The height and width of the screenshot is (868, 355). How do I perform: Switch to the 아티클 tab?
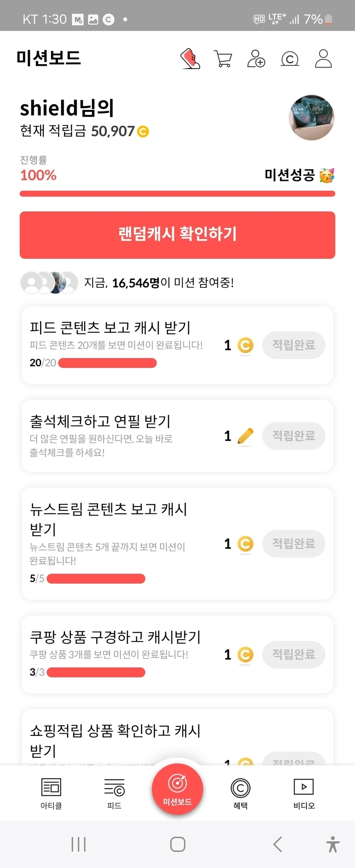pos(51,793)
